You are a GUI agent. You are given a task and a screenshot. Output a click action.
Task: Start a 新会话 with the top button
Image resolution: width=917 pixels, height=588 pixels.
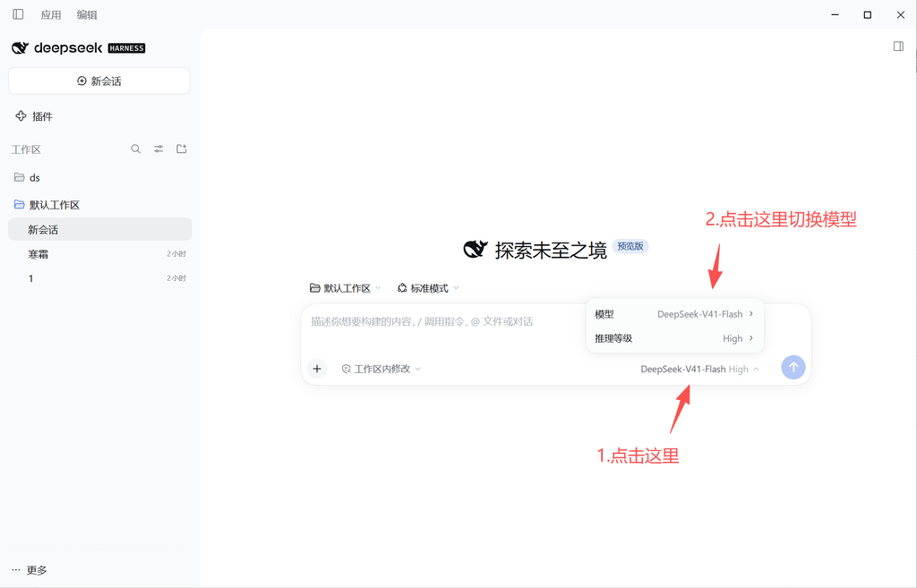99,81
